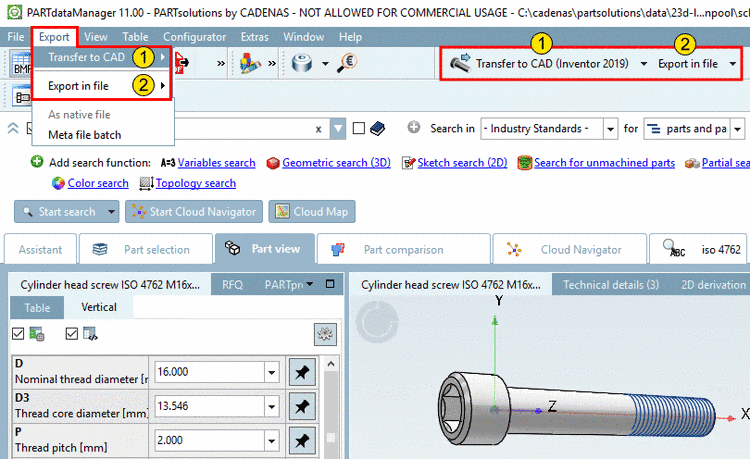Open the P value 2.000 dropdown
The image size is (750, 459).
coord(271,440)
